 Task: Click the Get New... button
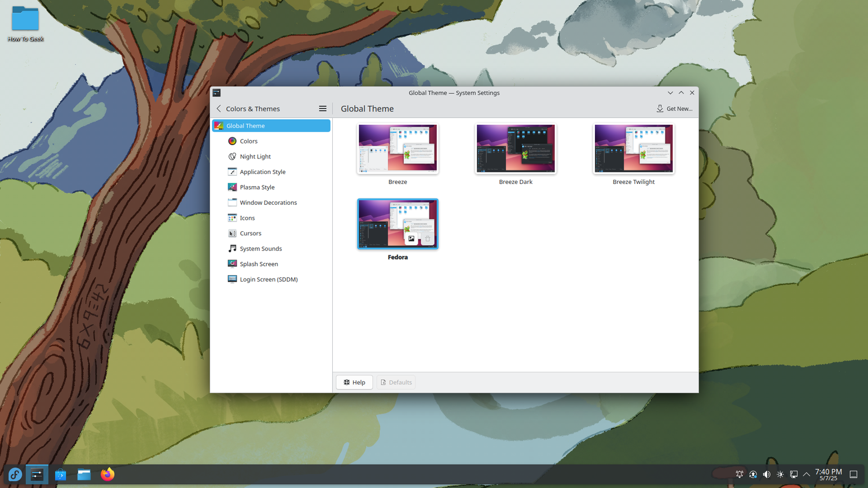(x=674, y=109)
